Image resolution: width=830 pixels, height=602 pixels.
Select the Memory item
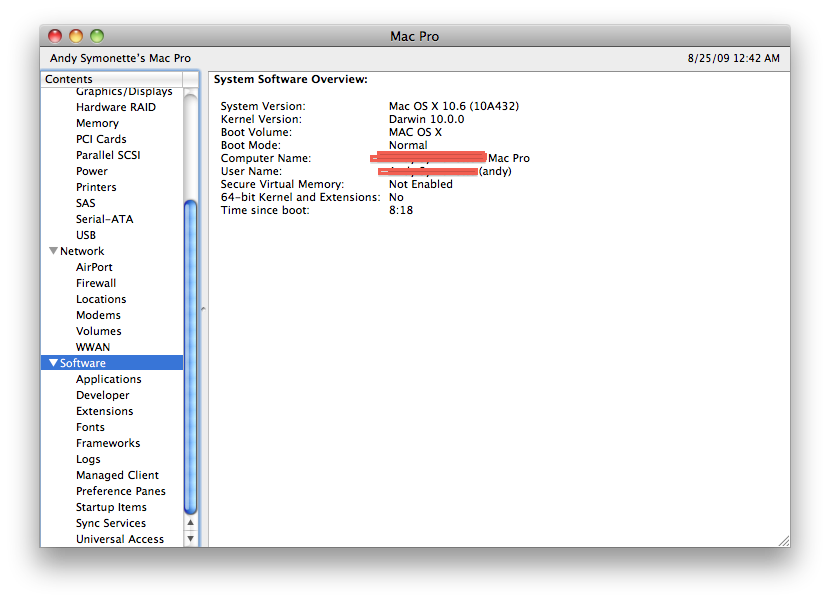pos(97,123)
